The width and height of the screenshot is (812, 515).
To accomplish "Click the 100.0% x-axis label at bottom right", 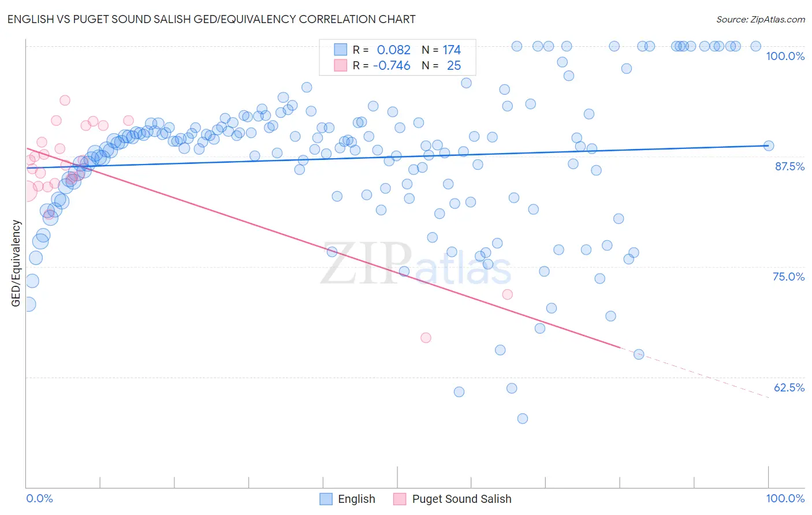I will point(785,498).
